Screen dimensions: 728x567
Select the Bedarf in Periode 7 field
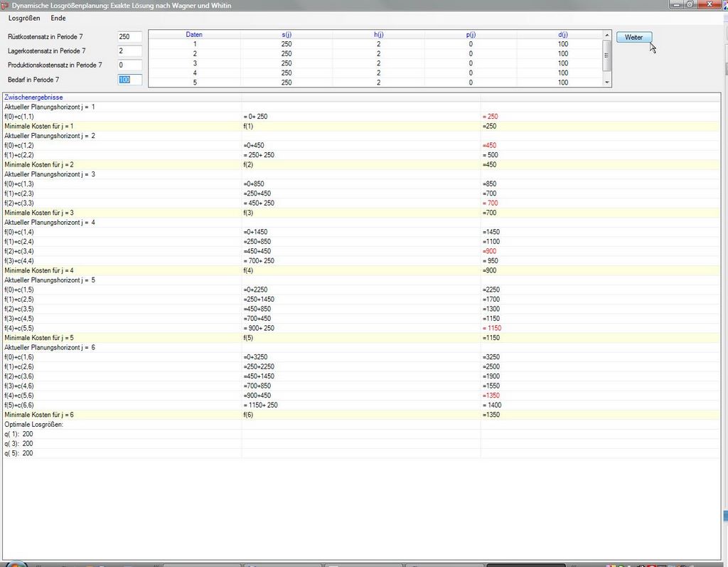pyautogui.click(x=129, y=80)
